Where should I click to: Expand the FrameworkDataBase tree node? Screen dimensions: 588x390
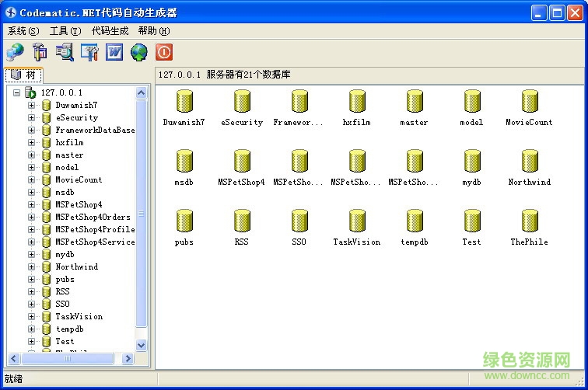point(31,130)
